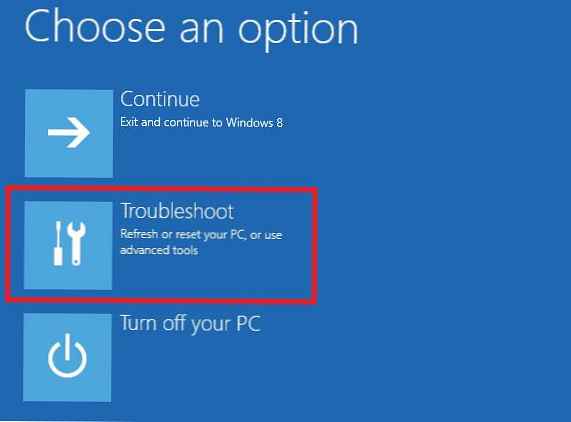
Task: Click the circular power symbol
Action: coord(67,355)
